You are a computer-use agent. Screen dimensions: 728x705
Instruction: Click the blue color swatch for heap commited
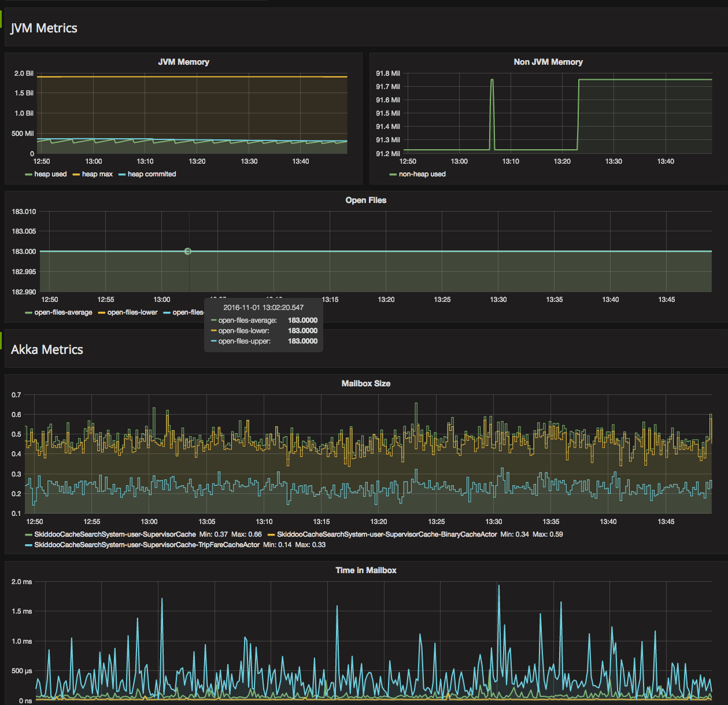[x=122, y=175]
